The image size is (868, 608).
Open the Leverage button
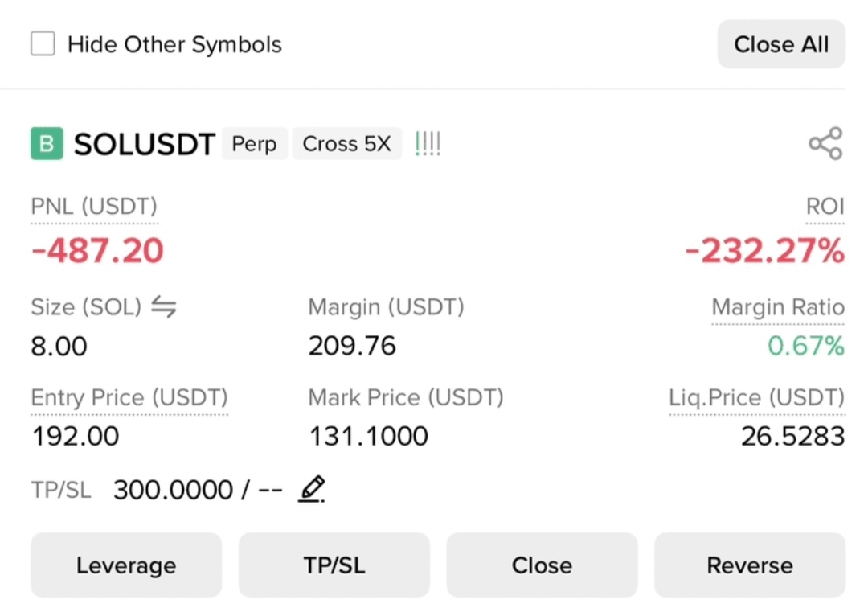coord(126,565)
